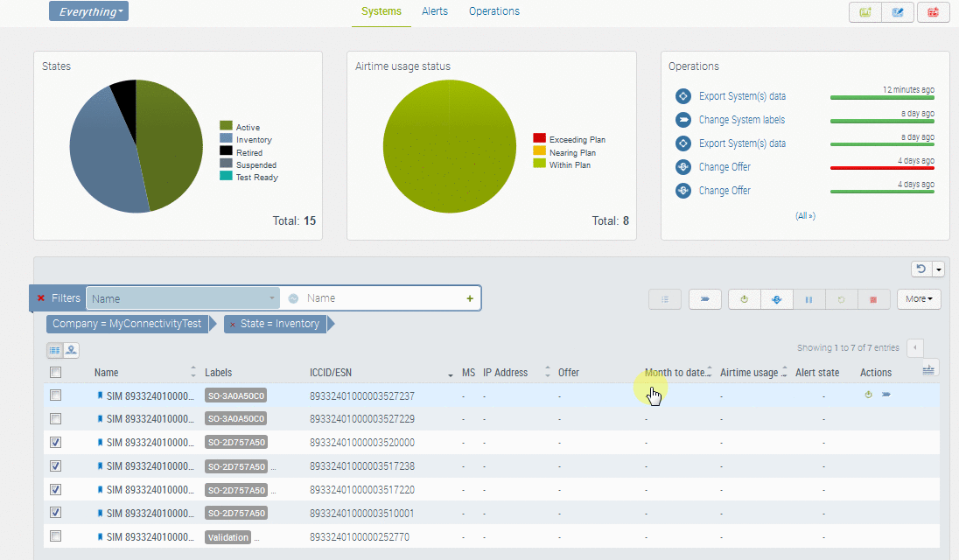Open the Change System labels operation link
Screen dimensions: 959x560
(x=741, y=120)
